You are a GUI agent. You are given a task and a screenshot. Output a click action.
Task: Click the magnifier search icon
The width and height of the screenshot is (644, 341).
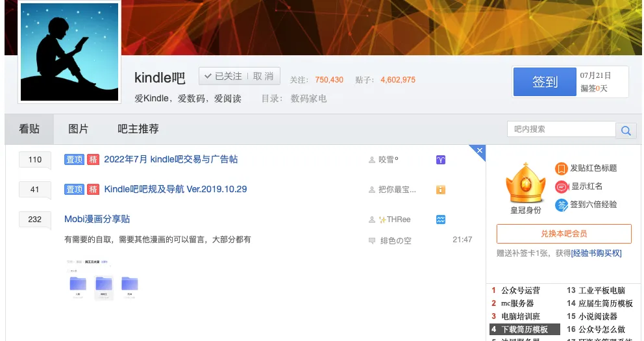coord(626,131)
